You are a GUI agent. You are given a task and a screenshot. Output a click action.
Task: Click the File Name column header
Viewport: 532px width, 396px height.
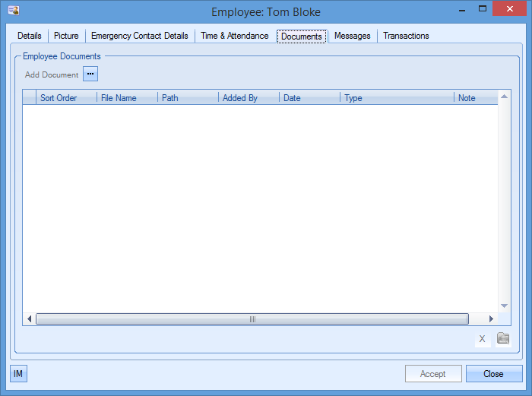click(x=127, y=98)
